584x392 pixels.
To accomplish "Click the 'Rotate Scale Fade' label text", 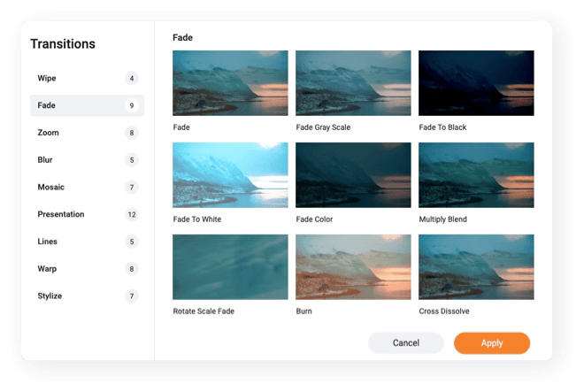I will 204,311.
